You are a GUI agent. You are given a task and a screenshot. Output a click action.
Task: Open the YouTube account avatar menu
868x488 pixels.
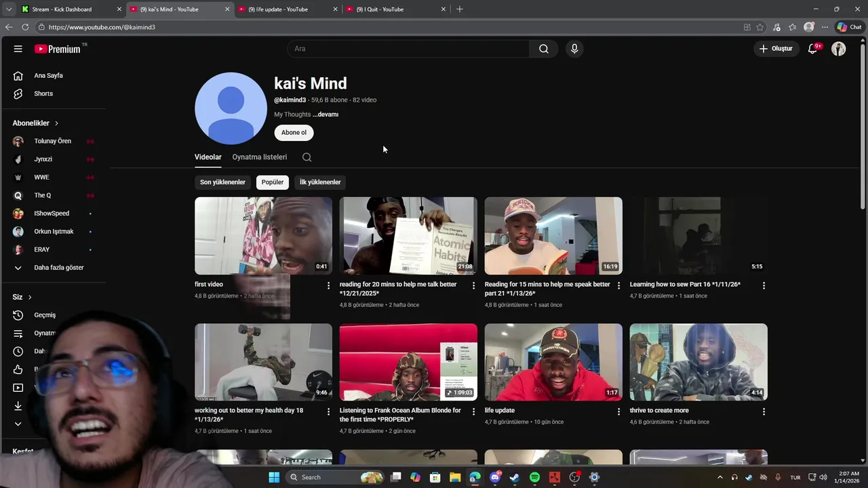(x=839, y=49)
